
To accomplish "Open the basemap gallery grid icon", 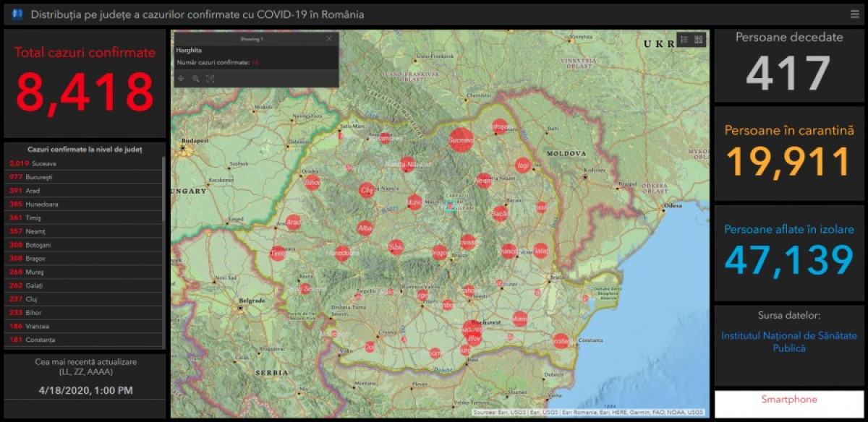I will pyautogui.click(x=699, y=40).
